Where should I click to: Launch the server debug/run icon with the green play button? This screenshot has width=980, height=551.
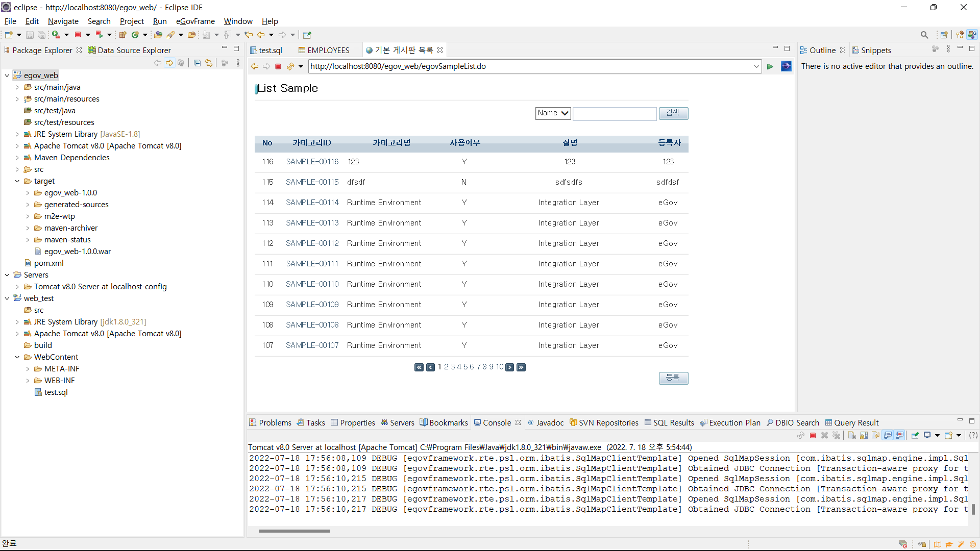(56, 35)
